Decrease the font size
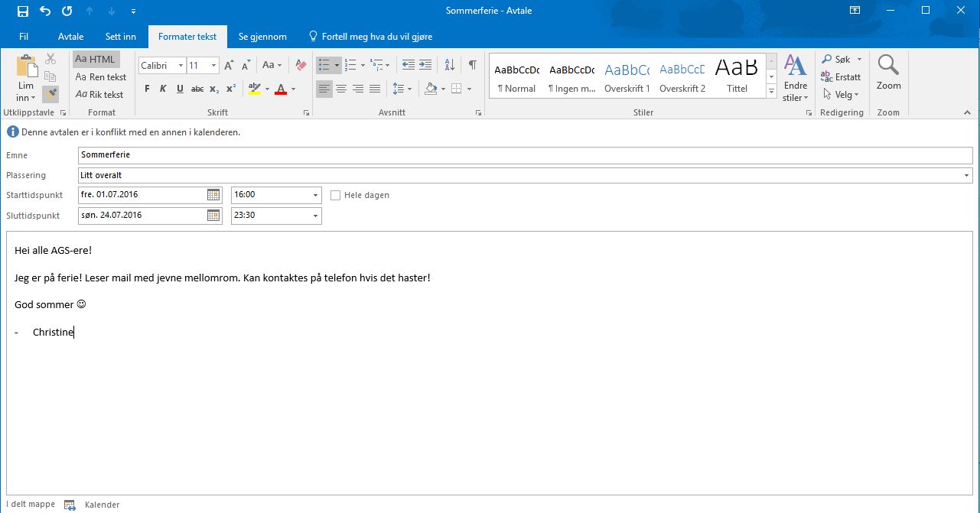The width and height of the screenshot is (980, 513). (246, 66)
